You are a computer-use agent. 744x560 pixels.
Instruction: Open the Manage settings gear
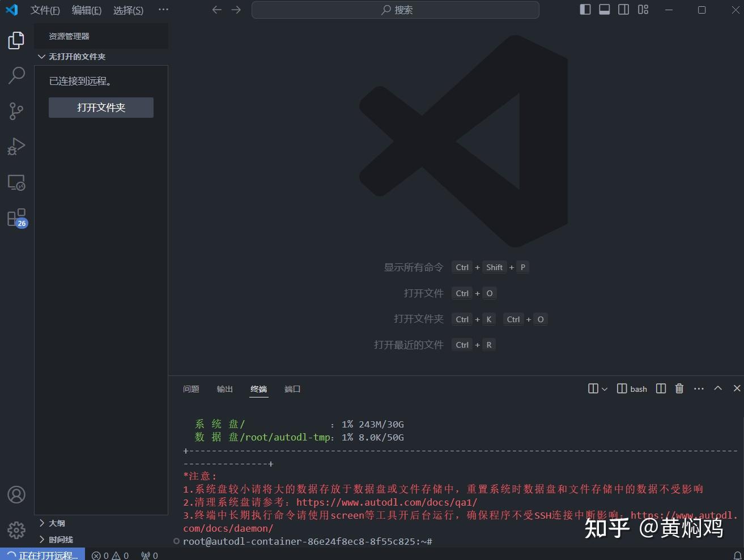[x=16, y=530]
